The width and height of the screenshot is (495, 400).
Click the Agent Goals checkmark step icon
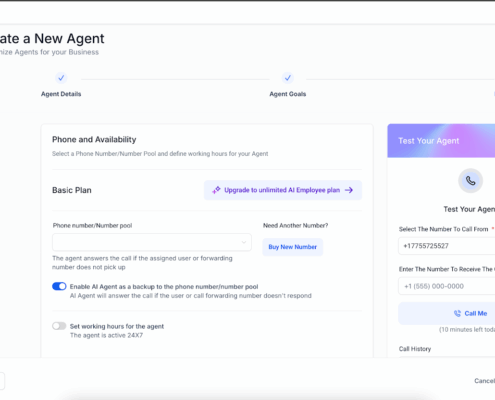(x=288, y=78)
